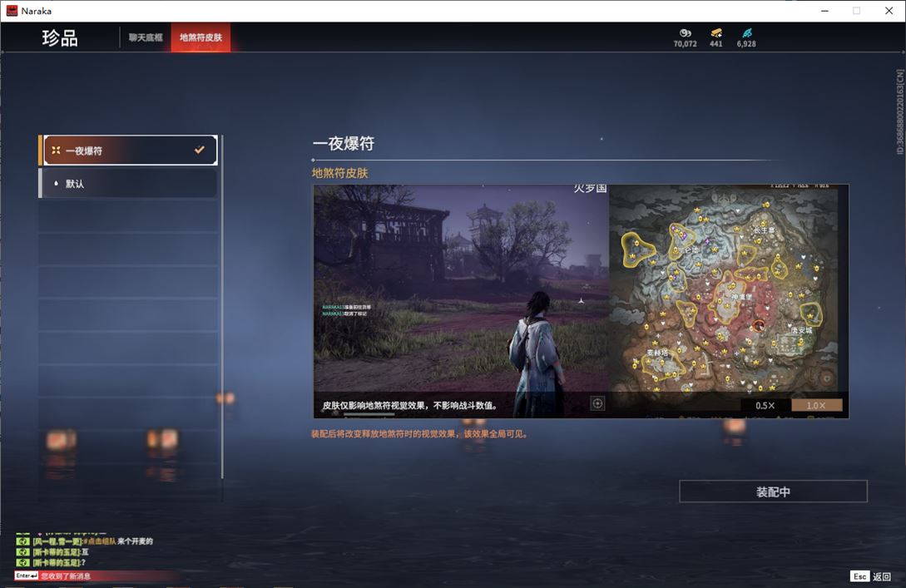Click the diamond icon beside 默认
Screen dimensions: 906x588
click(56, 183)
